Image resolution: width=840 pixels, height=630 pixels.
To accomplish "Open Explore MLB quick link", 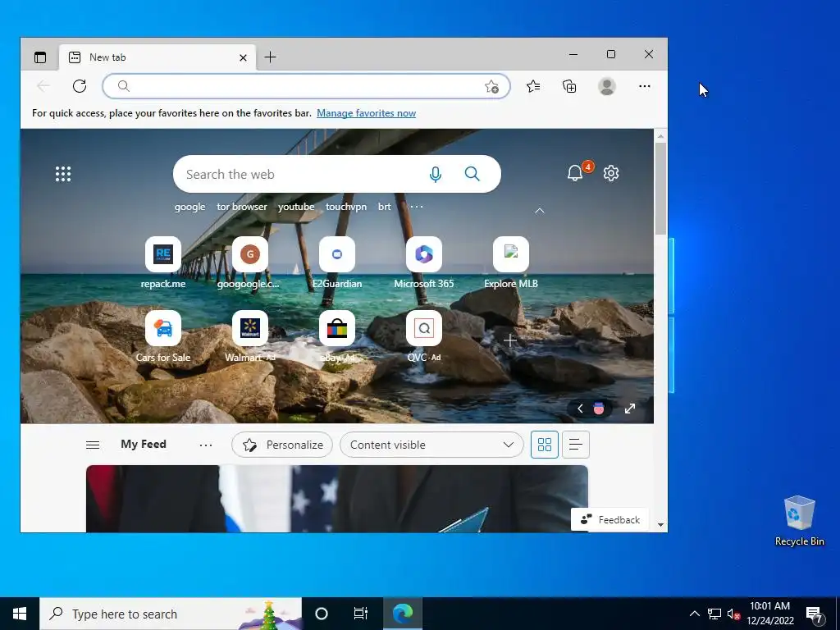I will 511,263.
